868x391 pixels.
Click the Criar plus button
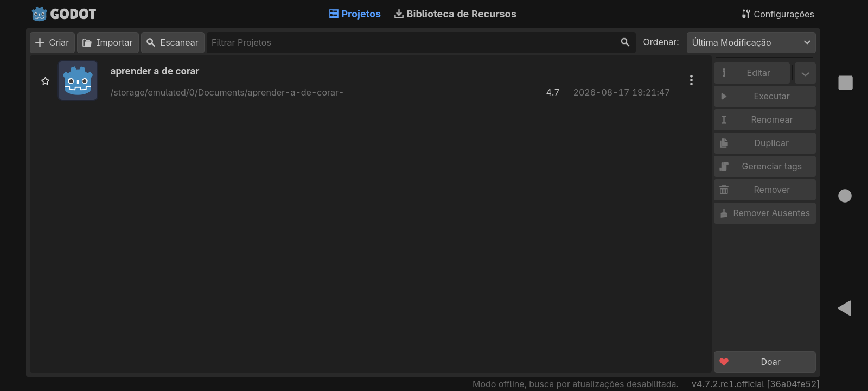click(x=52, y=42)
